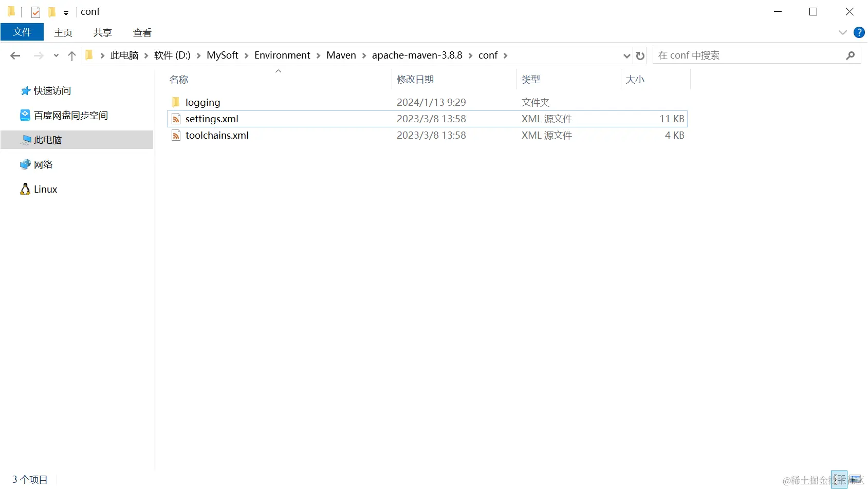Viewport: 868px width, 489px height.
Task: Click the window's folder system icon
Action: tap(11, 11)
